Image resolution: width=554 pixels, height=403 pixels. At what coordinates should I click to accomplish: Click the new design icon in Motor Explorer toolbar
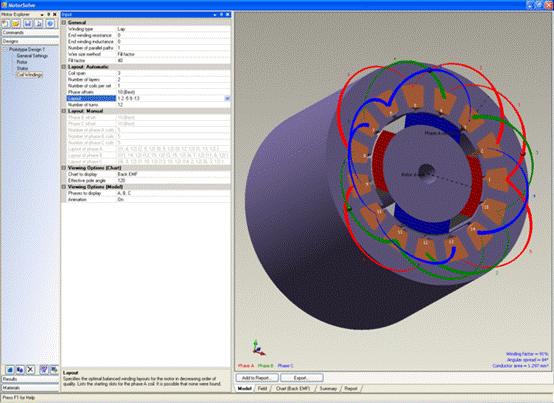pyautogui.click(x=6, y=23)
